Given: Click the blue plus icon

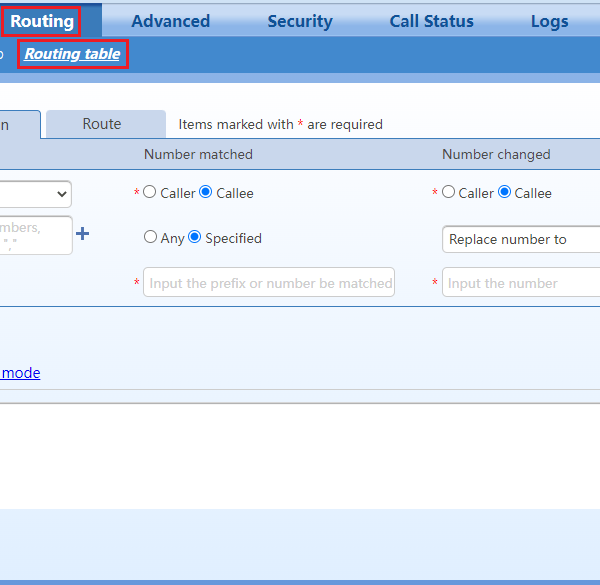Looking at the screenshot, I should coord(83,233).
